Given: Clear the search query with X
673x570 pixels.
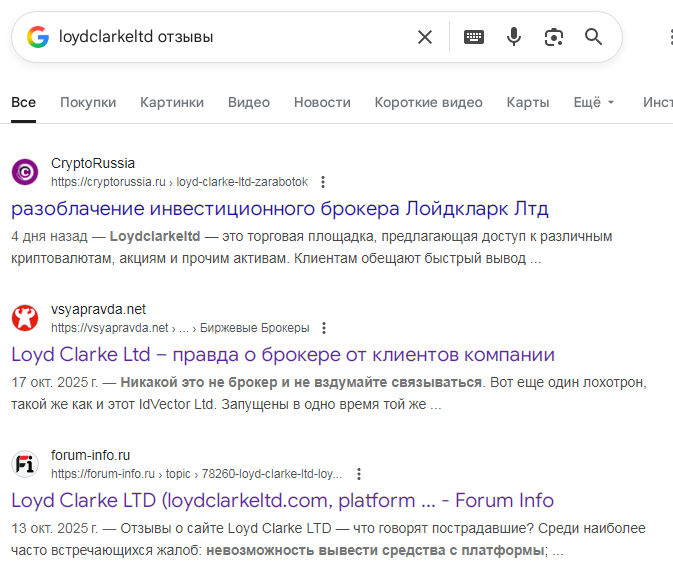Looking at the screenshot, I should pos(425,37).
